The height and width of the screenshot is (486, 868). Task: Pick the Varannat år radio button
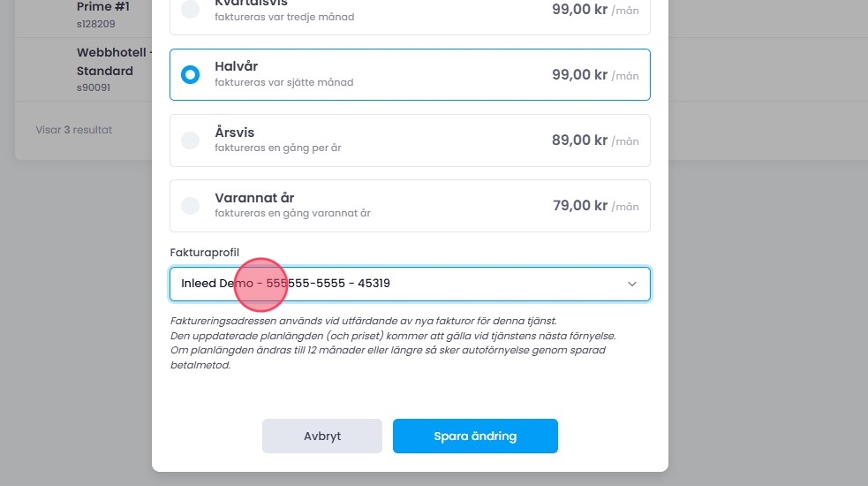[x=190, y=206]
